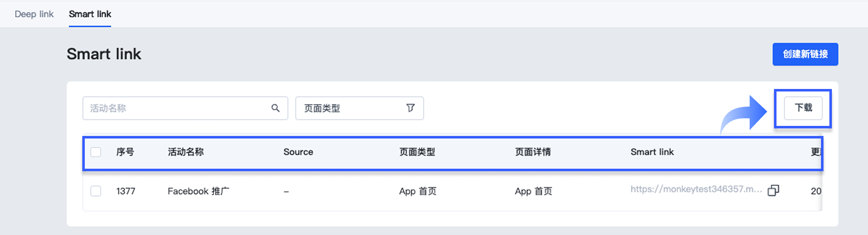Open the 页面类型 filter dropdown
This screenshot has width=868, height=235.
(359, 108)
